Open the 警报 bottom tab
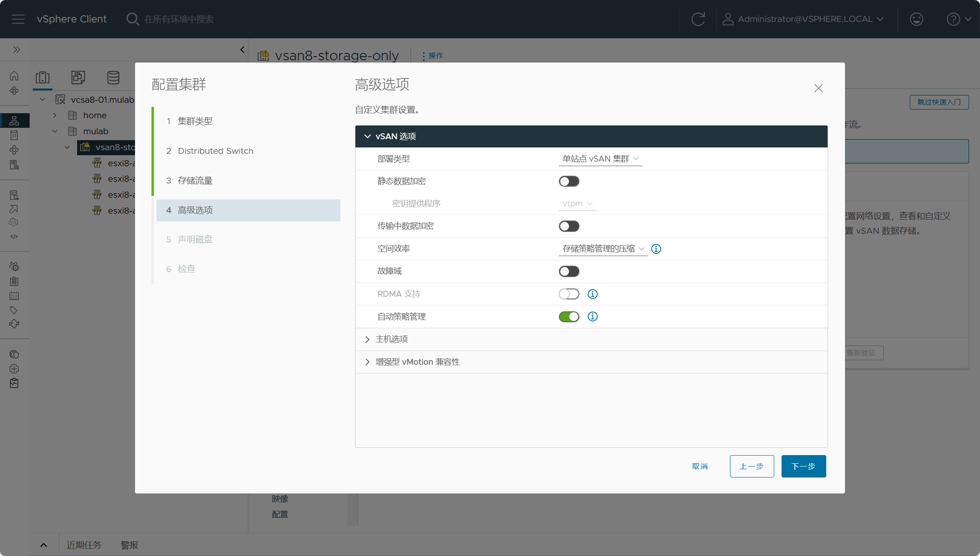980x556 pixels. click(x=129, y=545)
